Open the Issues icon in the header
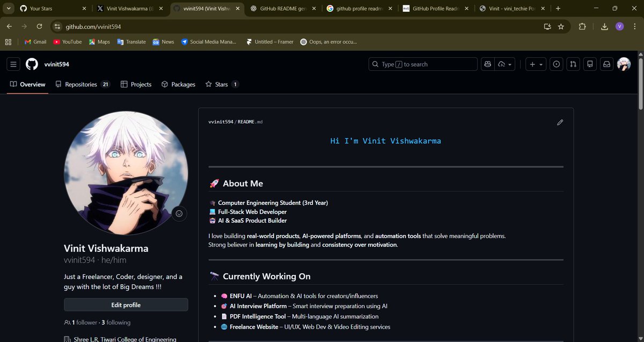The height and width of the screenshot is (342, 644). [x=556, y=64]
